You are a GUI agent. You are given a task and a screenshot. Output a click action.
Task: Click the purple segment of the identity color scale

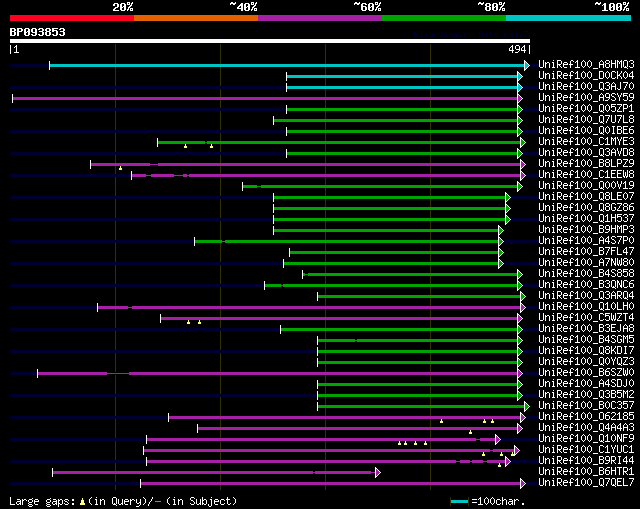[x=320, y=18]
